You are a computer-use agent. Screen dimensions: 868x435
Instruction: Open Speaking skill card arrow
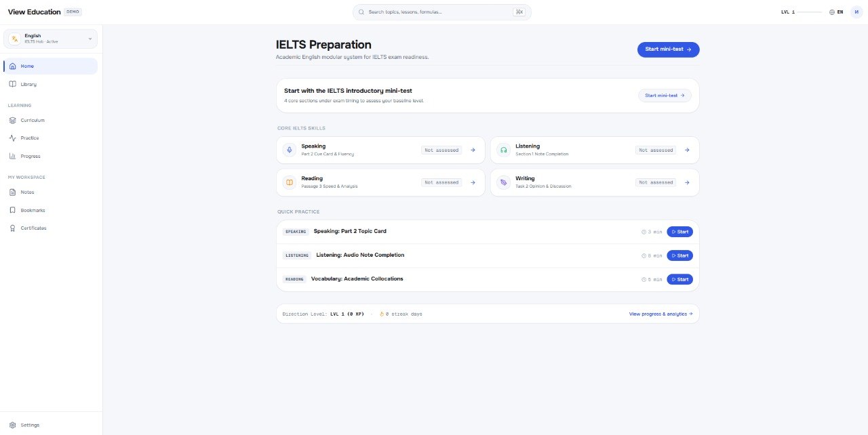tap(473, 150)
